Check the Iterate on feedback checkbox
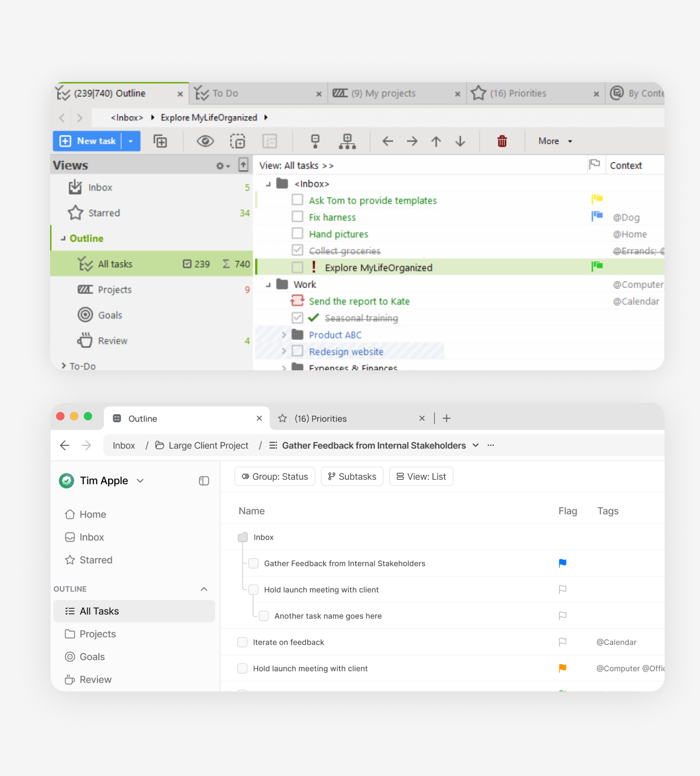 [242, 642]
